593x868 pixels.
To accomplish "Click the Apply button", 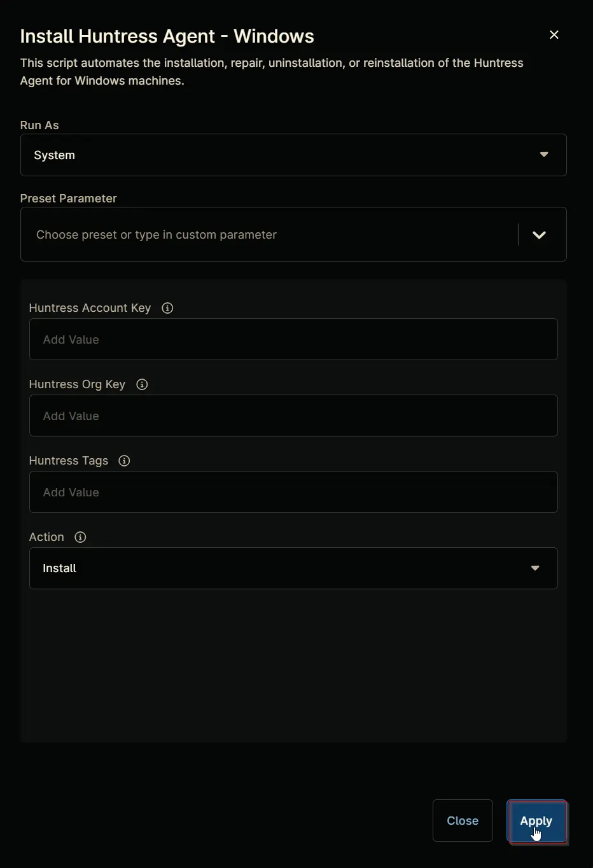I will [x=536, y=821].
